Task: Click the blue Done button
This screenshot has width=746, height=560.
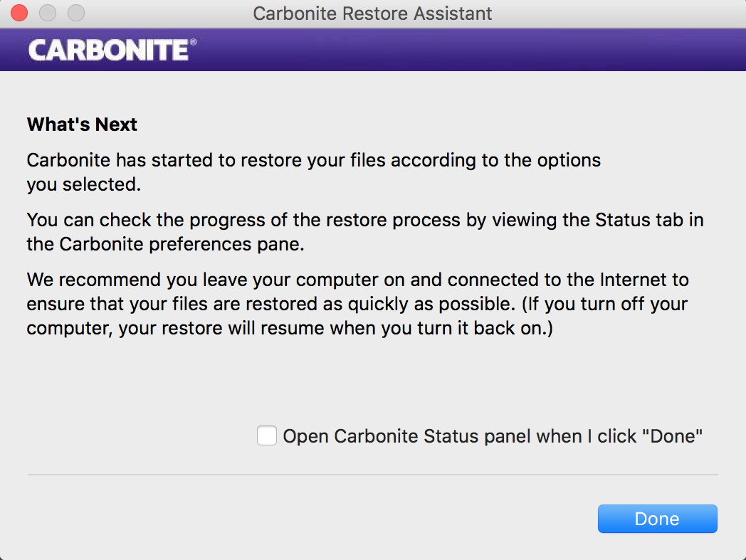Action: 657,519
